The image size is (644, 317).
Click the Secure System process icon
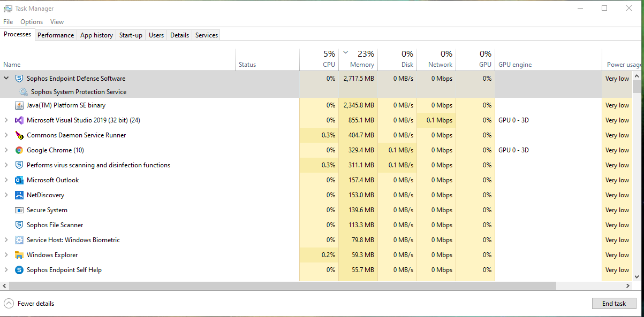click(x=19, y=210)
